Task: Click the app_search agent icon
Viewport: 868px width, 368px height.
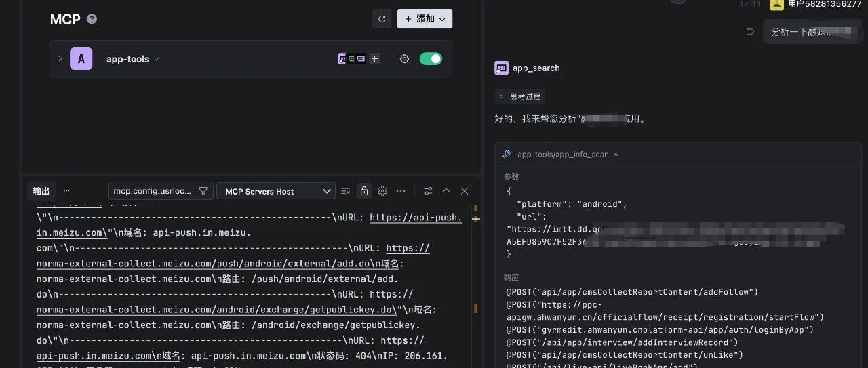Action: tap(502, 68)
